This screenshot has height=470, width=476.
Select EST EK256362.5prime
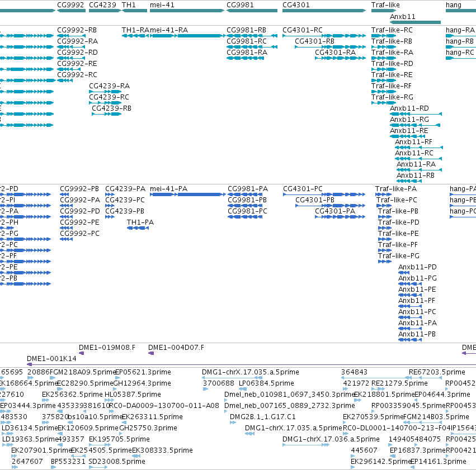point(72,395)
